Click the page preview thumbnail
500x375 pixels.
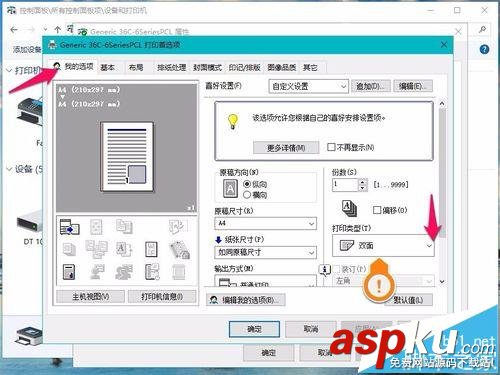pyautogui.click(x=127, y=156)
